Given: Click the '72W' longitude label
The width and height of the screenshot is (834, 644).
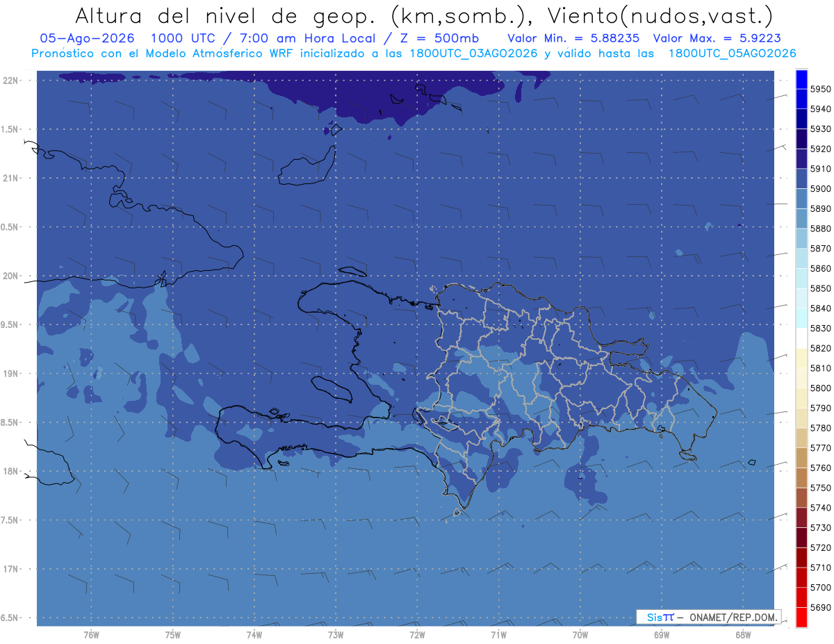Looking at the screenshot, I should [417, 635].
